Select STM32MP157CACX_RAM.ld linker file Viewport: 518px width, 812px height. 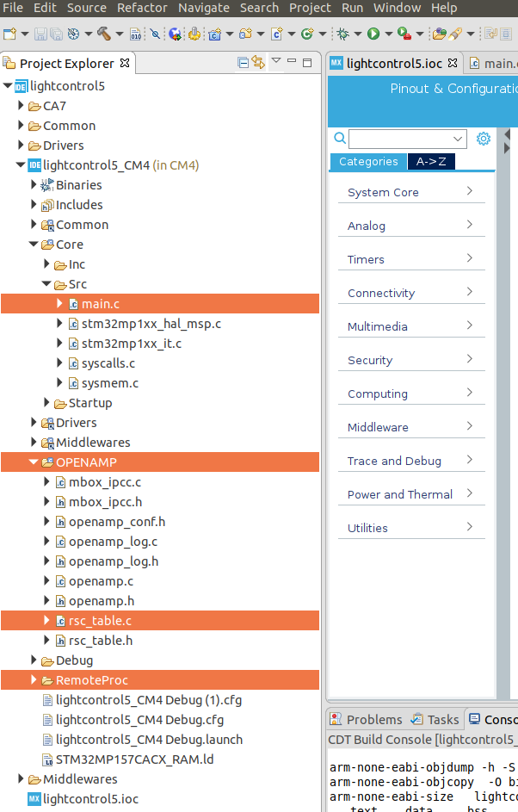(x=134, y=759)
